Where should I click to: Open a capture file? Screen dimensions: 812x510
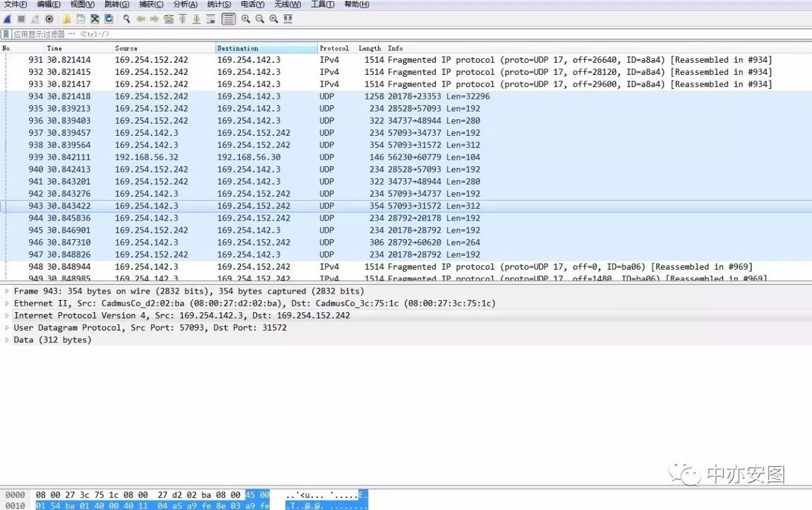[x=67, y=19]
